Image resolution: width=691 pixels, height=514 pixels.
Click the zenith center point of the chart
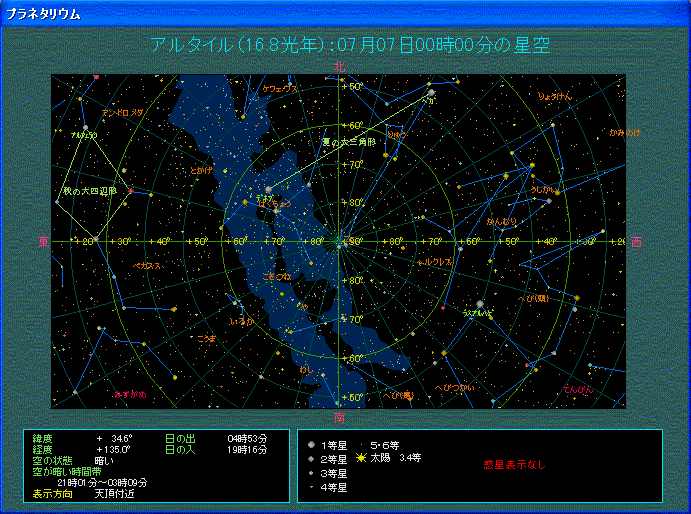pos(340,241)
